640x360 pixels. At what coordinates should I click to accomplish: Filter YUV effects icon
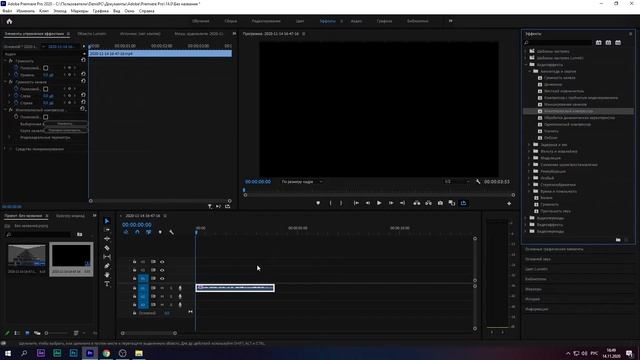(618, 42)
